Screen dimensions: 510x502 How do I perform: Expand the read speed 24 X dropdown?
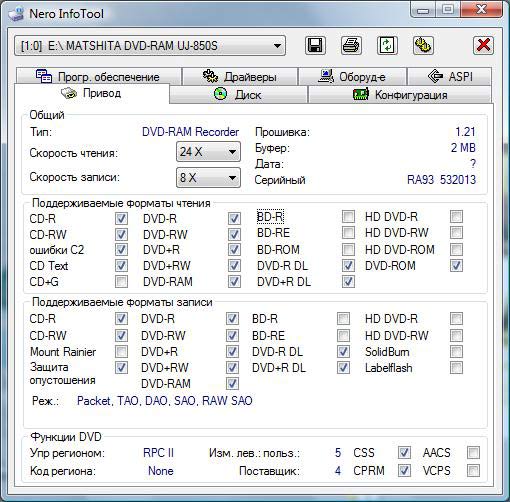pyautogui.click(x=208, y=152)
